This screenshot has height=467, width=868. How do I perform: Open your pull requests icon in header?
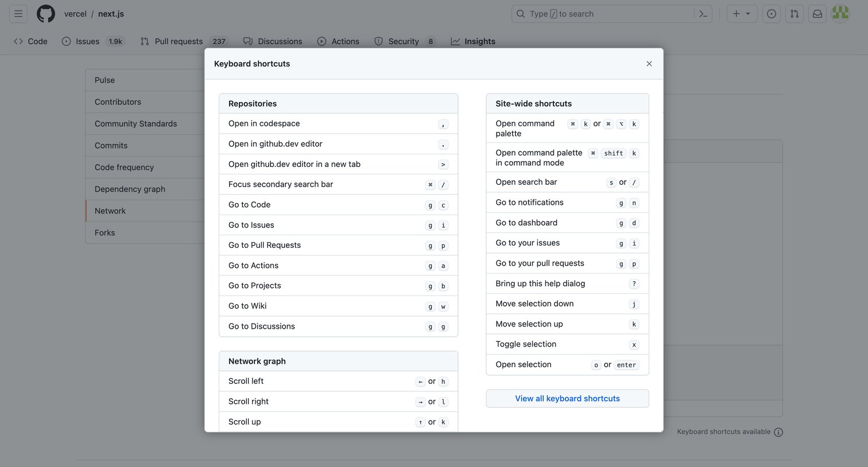pos(795,14)
